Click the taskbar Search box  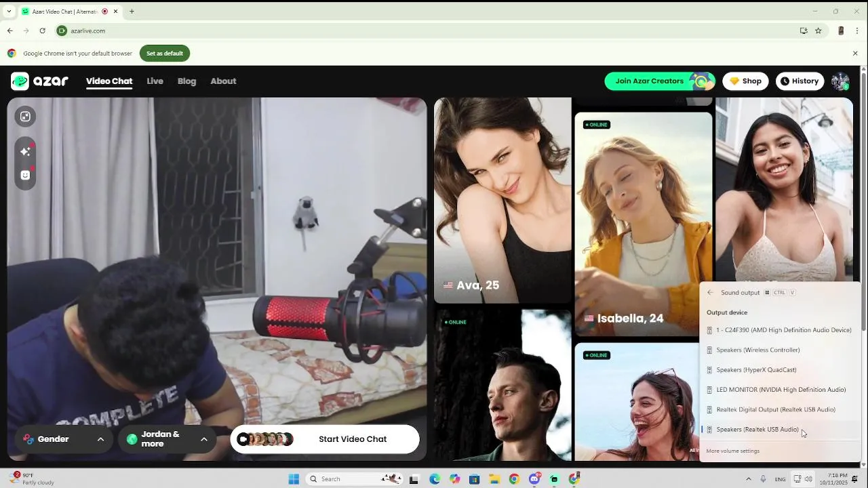353,479
